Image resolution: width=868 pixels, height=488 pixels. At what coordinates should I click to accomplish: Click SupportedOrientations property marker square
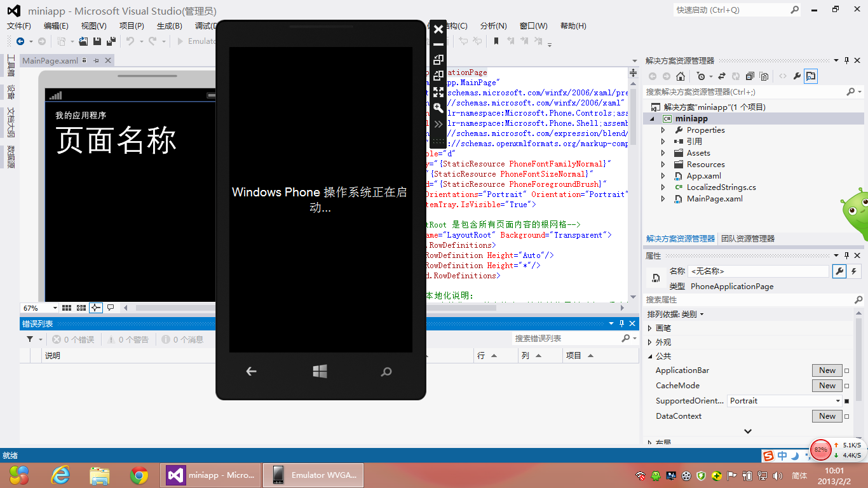846,401
